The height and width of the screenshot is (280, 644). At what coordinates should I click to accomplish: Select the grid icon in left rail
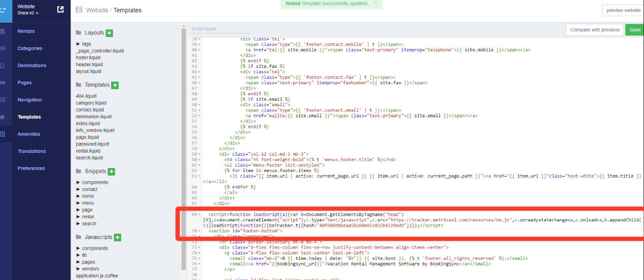pos(3,134)
